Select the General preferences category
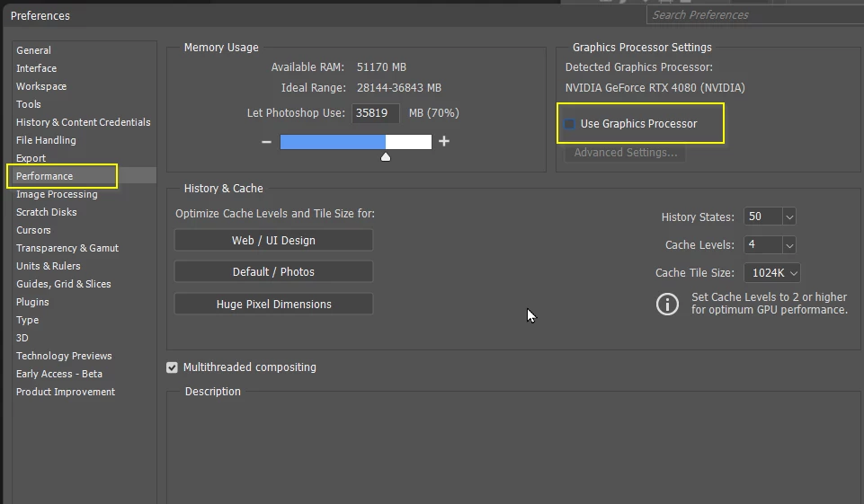This screenshot has width=864, height=504. click(33, 50)
